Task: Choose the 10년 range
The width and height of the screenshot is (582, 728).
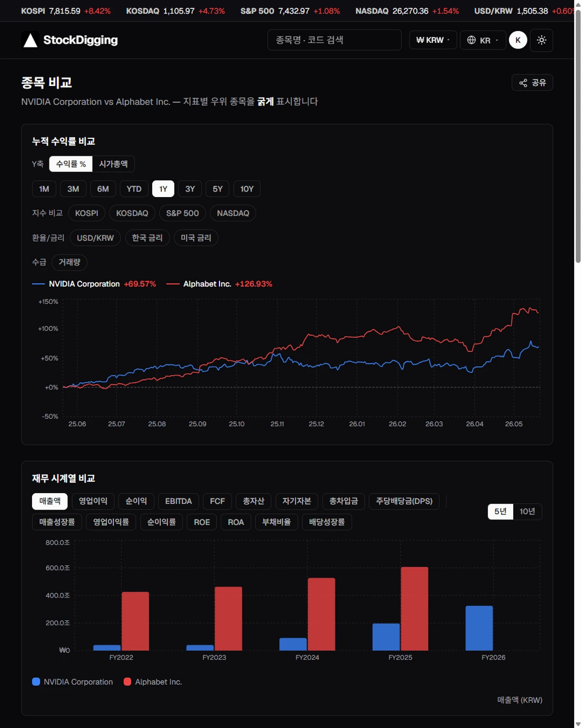Action: [527, 512]
